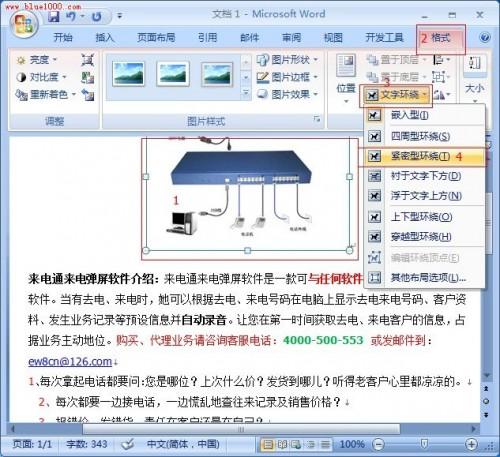Open the 开始 ribbon tab

click(x=63, y=37)
